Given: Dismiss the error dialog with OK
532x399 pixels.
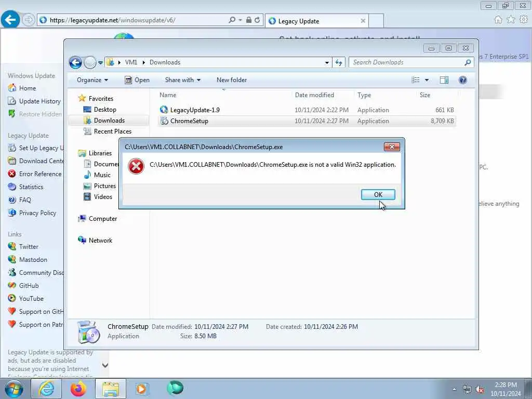Looking at the screenshot, I should coord(378,194).
